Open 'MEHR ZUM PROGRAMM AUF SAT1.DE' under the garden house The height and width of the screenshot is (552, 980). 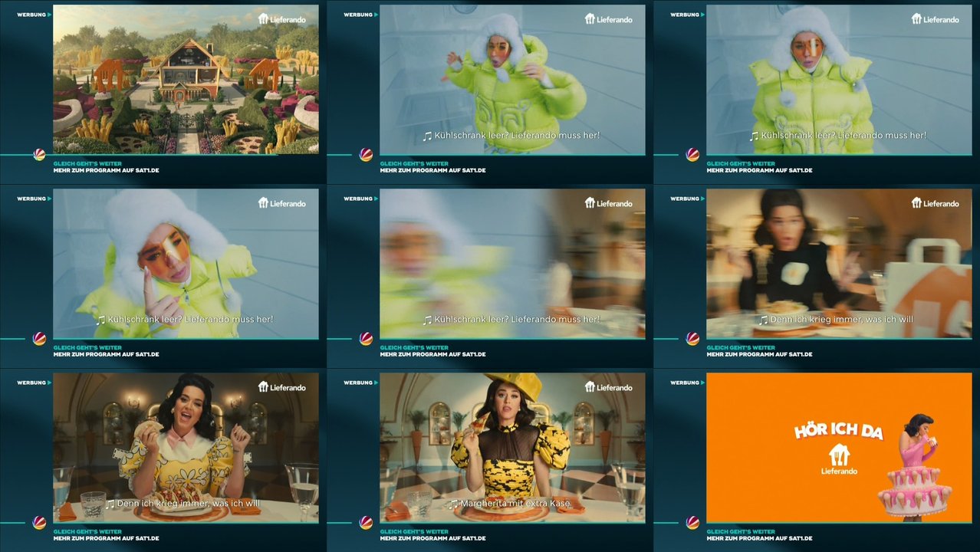point(106,170)
